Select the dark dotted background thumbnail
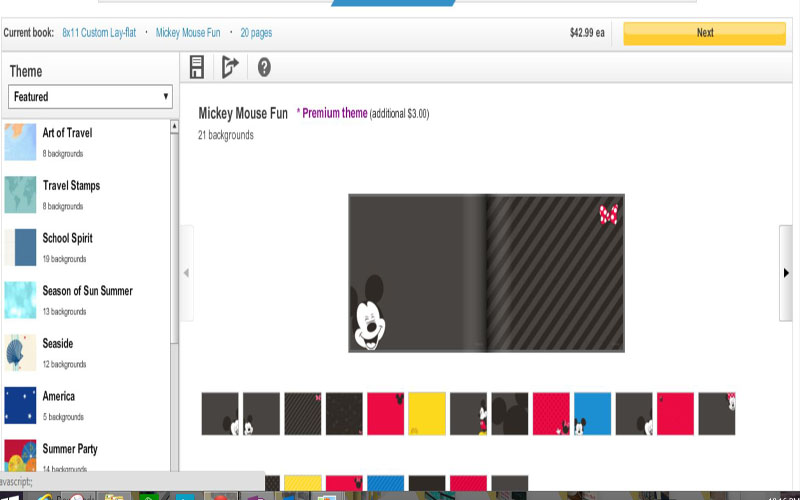Image resolution: width=800 pixels, height=500 pixels. coord(344,414)
